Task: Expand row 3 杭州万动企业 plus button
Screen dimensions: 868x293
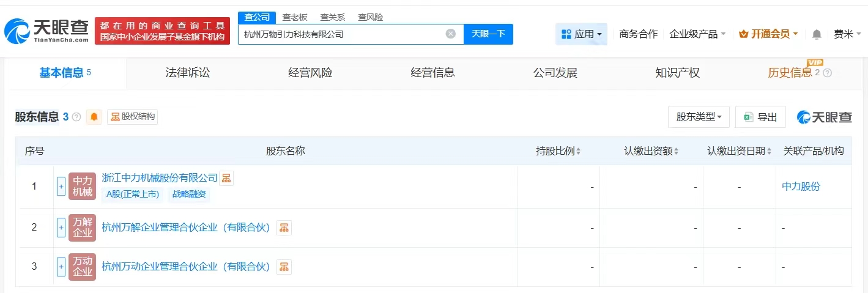Action: point(61,267)
